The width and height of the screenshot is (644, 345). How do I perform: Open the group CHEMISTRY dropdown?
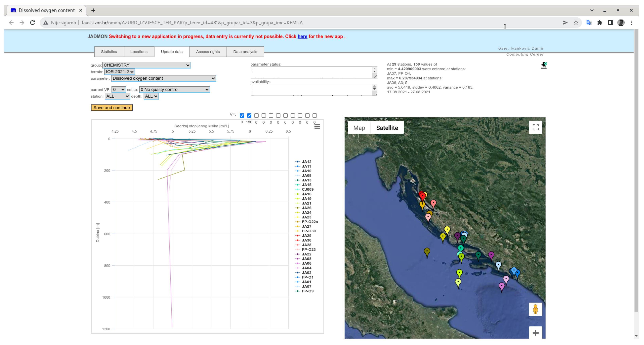pos(146,65)
